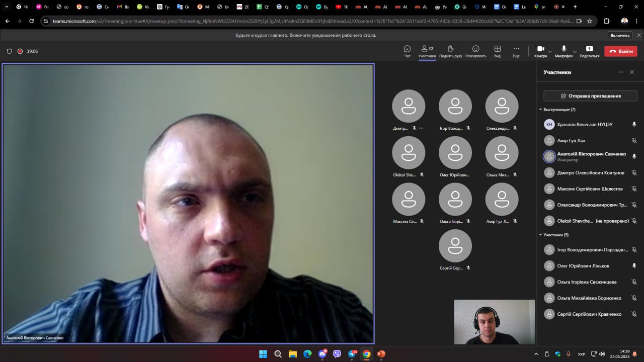Open PowerPoint from the Windows taskbar
Screen dimensions: 644x362
click(x=381, y=354)
